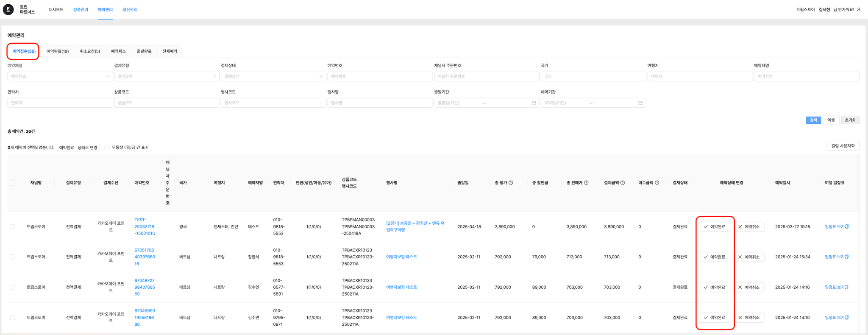Focus the 행사코드 search input
The image size is (868, 335).
pos(273,103)
